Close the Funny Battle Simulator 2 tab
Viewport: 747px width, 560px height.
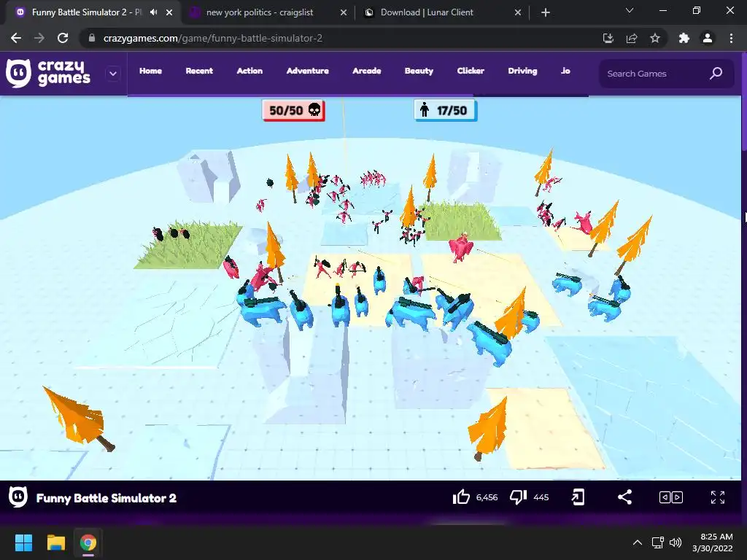coord(169,12)
